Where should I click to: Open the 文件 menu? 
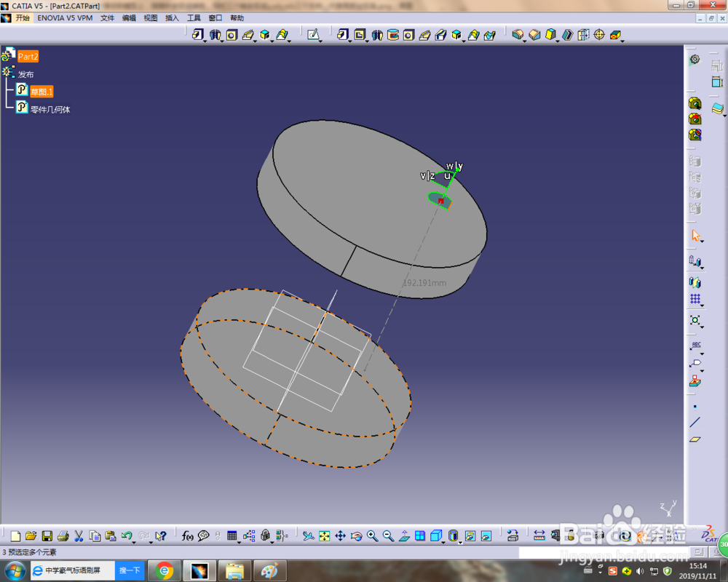[x=107, y=18]
